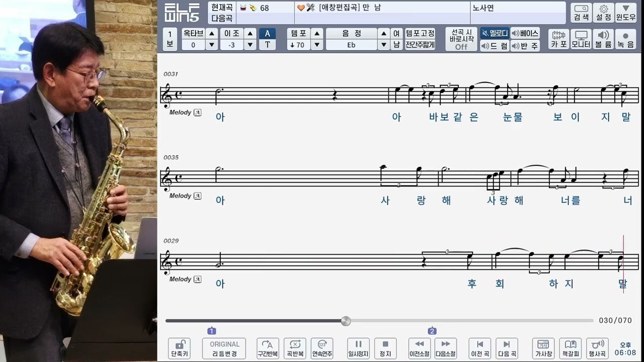Skip to next song 다음 곡
This screenshot has width=644, height=362.
[507, 348]
